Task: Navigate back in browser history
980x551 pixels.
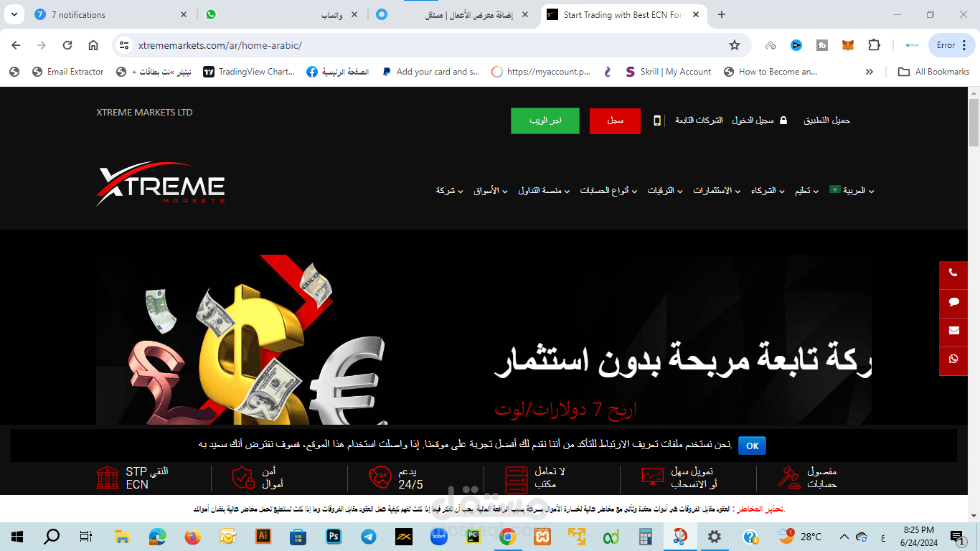Action: (x=16, y=45)
